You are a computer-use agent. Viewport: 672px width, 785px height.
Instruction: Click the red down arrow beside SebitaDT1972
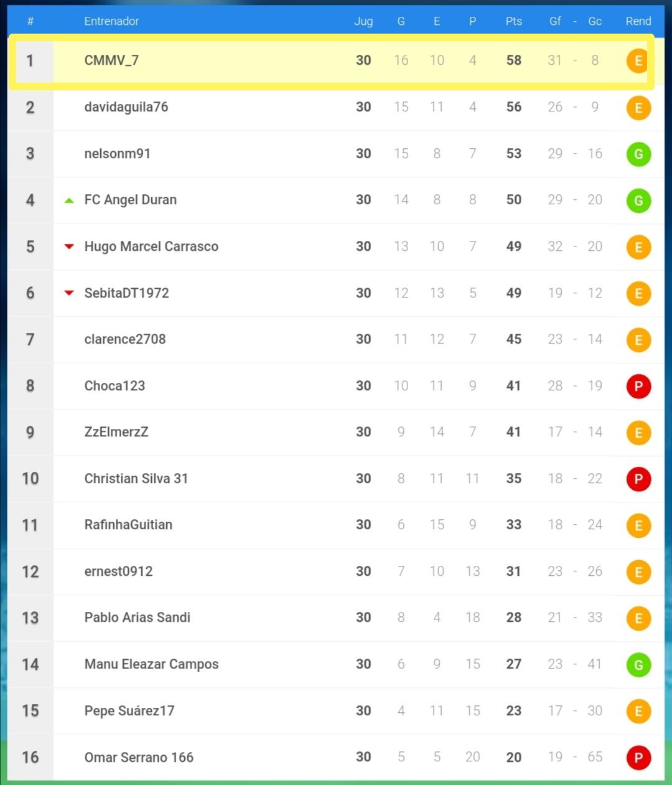pyautogui.click(x=69, y=293)
